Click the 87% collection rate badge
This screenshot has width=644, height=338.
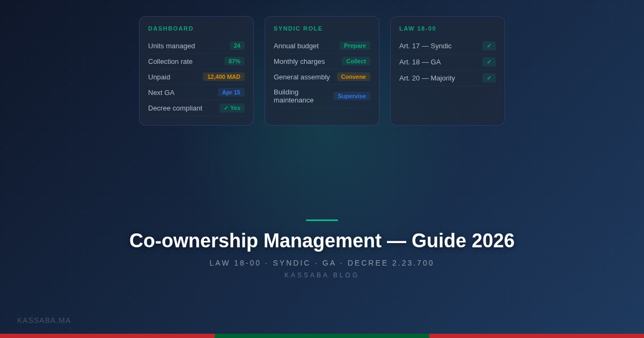click(x=235, y=61)
